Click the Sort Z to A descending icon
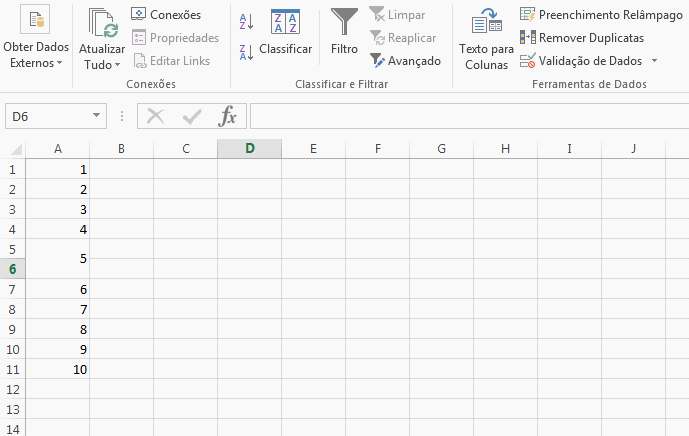The image size is (689, 436). 246,51
